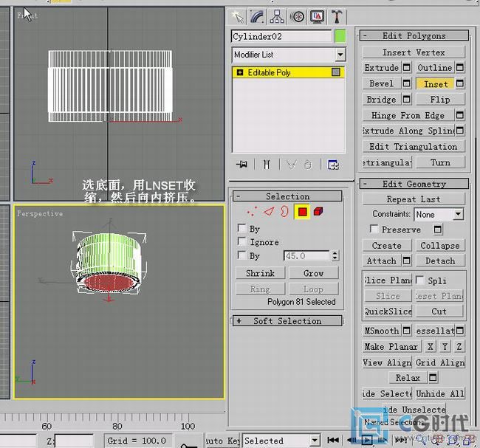Toggle the Spli checkbox
Screen dimensions: 480x448
tap(419, 280)
